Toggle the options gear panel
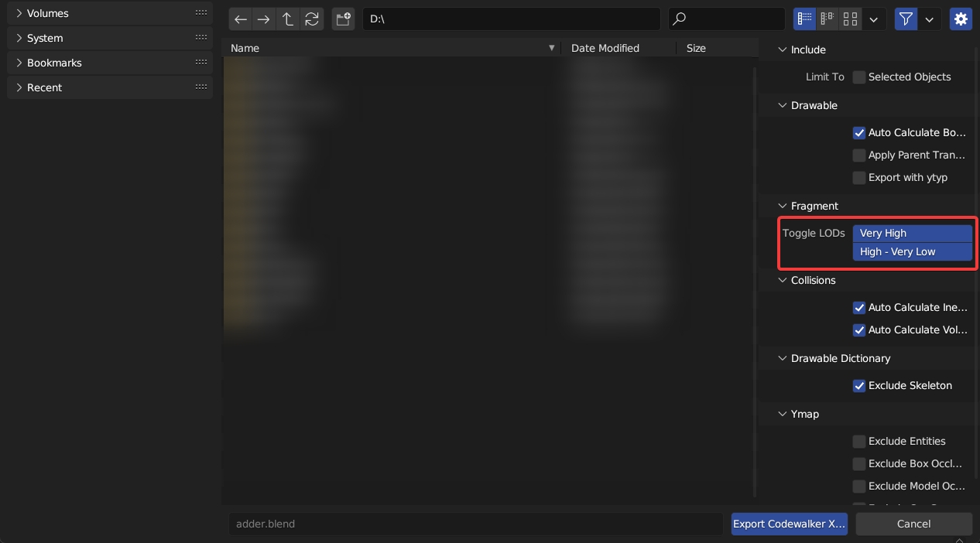This screenshot has height=543, width=980. 961,19
